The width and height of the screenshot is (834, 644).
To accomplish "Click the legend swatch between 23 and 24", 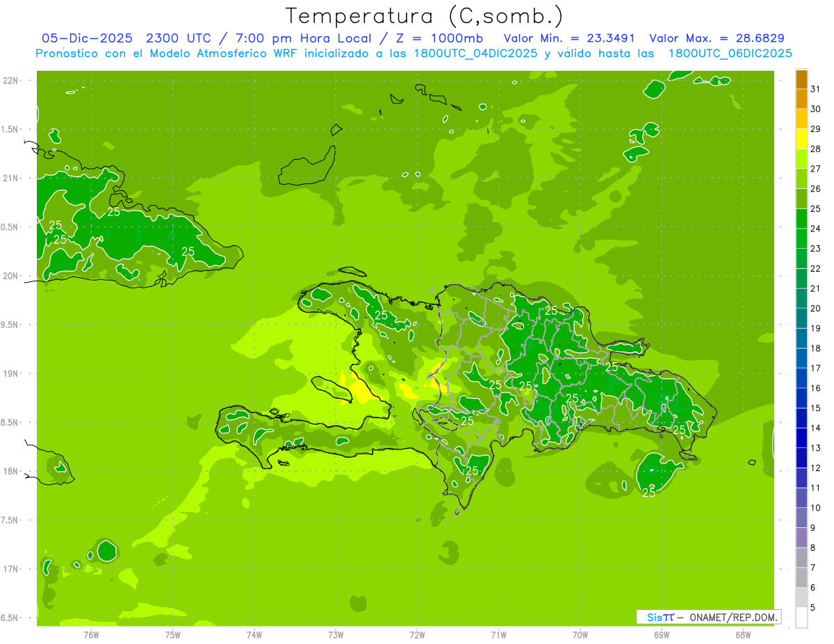I will click(801, 238).
